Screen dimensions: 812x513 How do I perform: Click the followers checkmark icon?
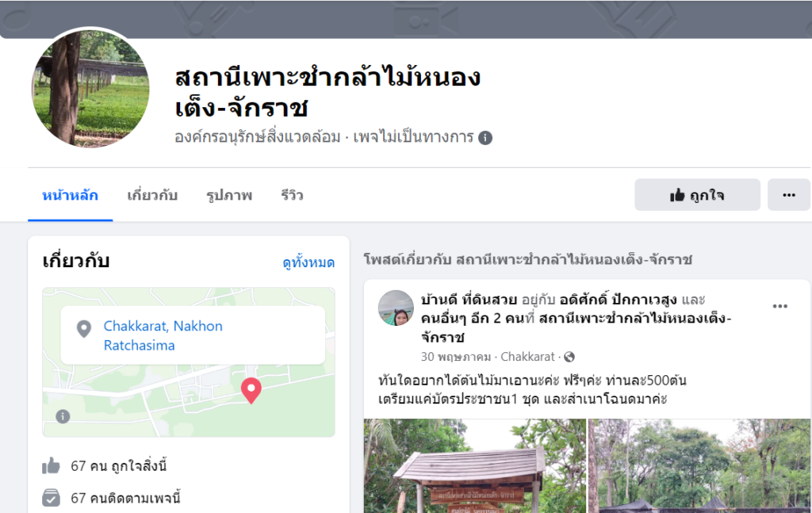point(51,497)
